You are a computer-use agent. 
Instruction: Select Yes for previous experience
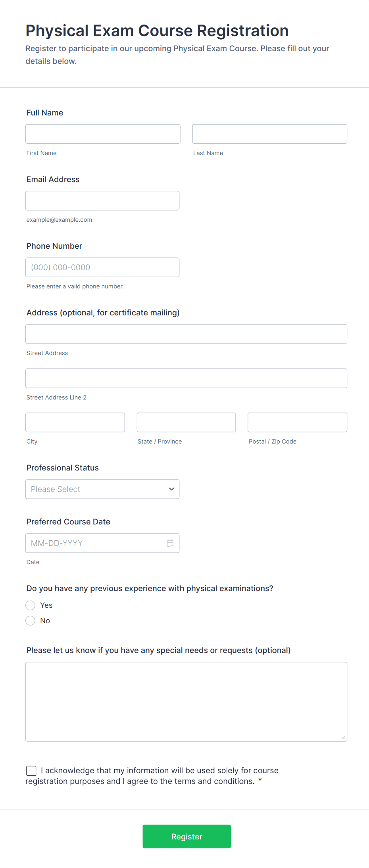tap(31, 605)
